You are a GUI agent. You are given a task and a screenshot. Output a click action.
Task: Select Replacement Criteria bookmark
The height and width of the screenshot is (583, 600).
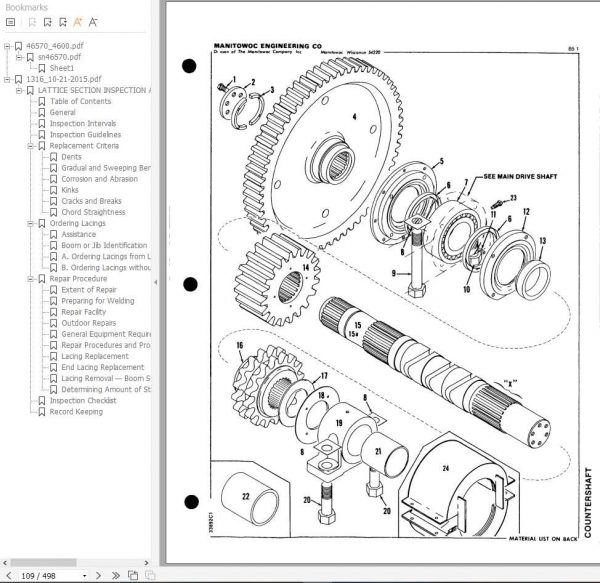[x=84, y=146]
